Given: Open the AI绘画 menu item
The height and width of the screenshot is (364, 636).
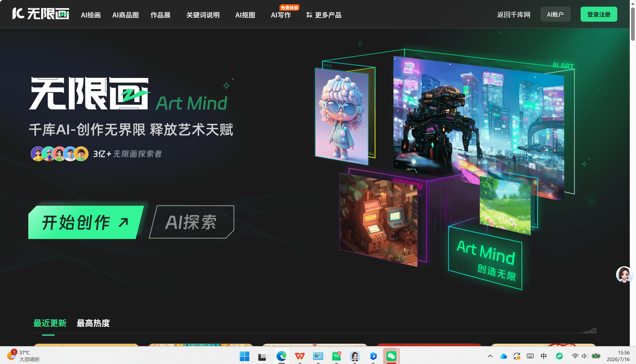Looking at the screenshot, I should [x=91, y=15].
